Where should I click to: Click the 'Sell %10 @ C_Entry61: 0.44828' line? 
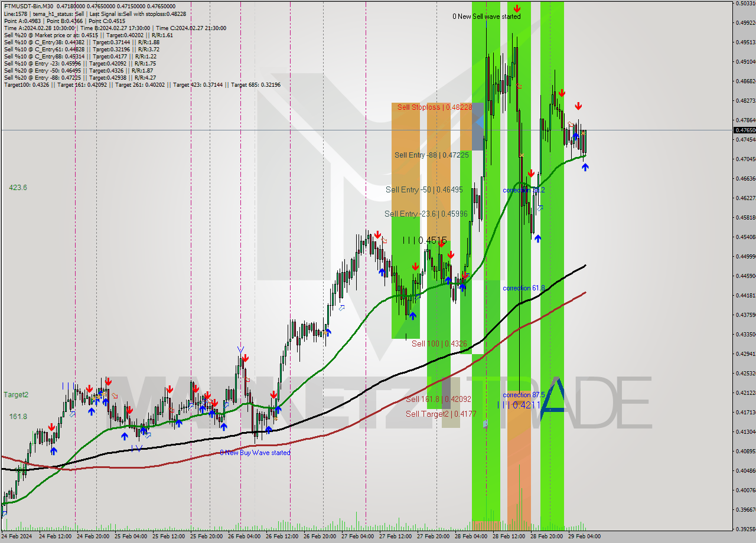click(82, 49)
